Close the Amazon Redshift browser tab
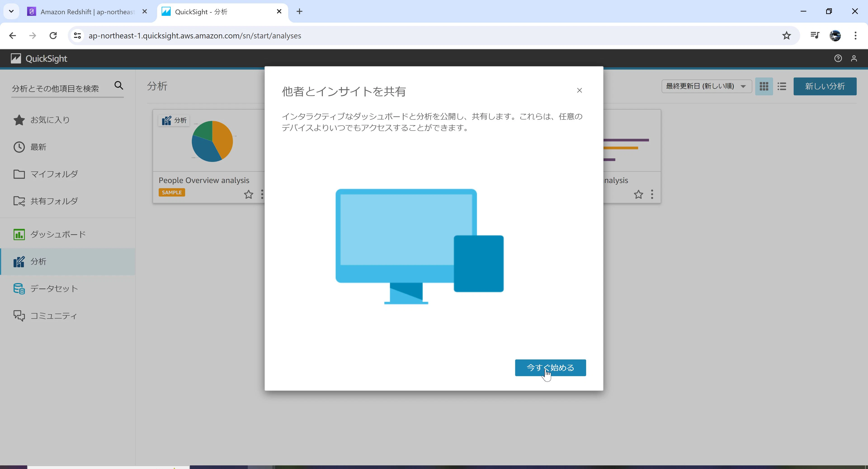868x469 pixels. 145,12
